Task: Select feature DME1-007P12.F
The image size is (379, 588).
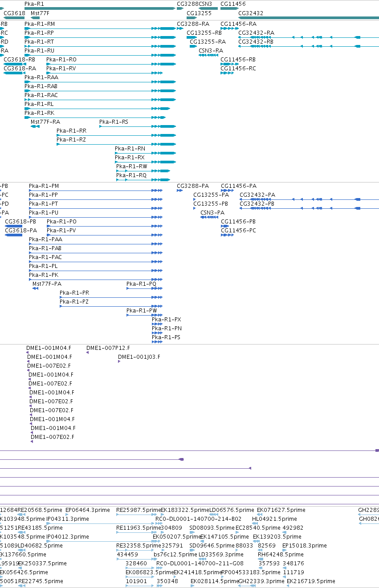Action: [x=108, y=348]
